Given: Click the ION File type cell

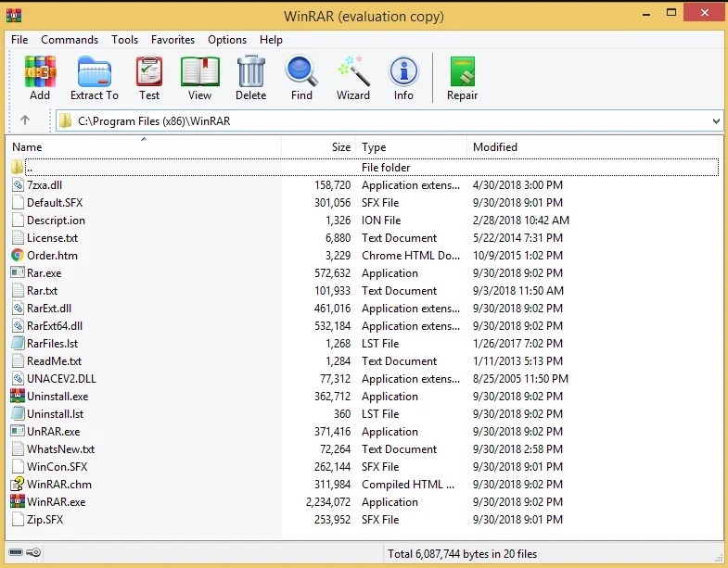Looking at the screenshot, I should [x=381, y=220].
